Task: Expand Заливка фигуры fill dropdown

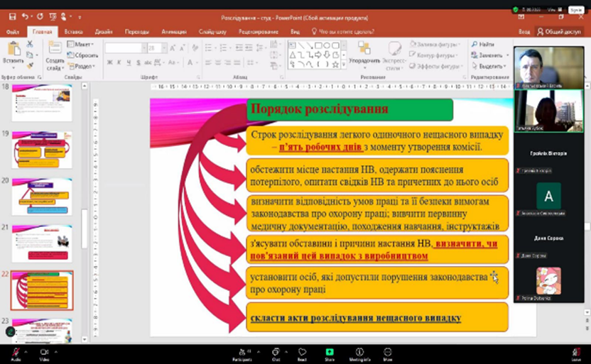Action: pyautogui.click(x=435, y=44)
